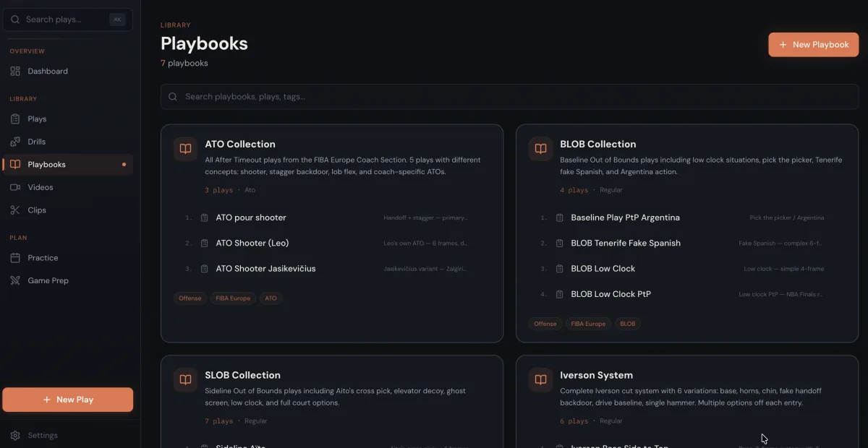Click the Practice calendar icon
Viewport: 868px width, 448px height.
click(15, 257)
